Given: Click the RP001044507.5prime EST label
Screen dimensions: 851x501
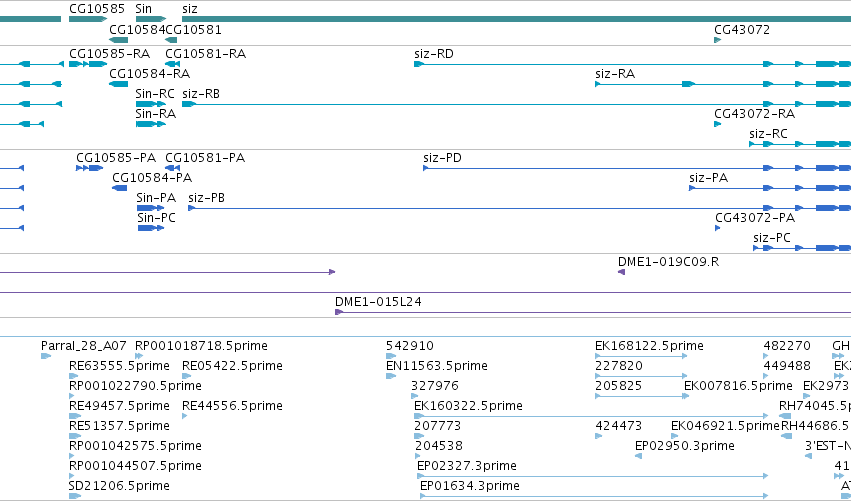Looking at the screenshot, I should (x=135, y=466).
